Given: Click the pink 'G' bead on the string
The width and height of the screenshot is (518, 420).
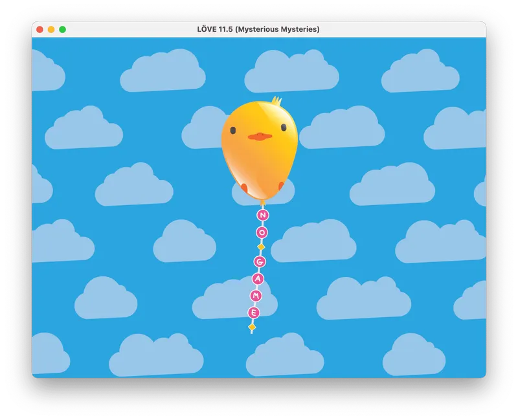Looking at the screenshot, I should pos(260,262).
